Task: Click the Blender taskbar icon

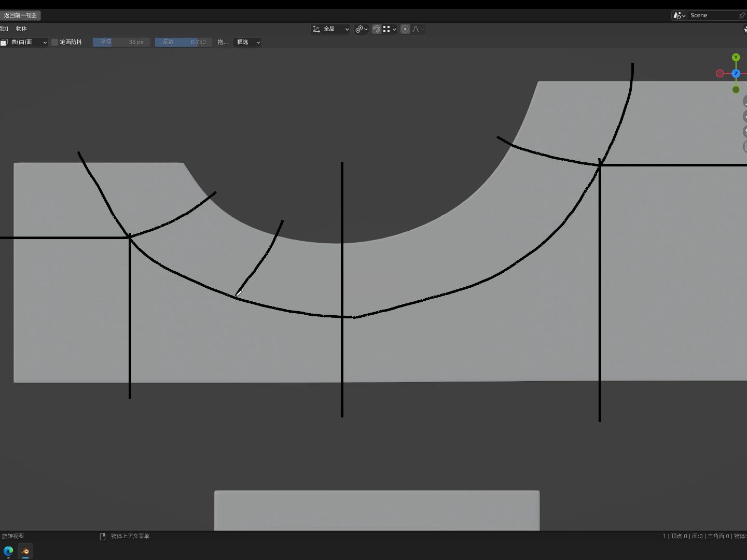Action: click(x=25, y=551)
